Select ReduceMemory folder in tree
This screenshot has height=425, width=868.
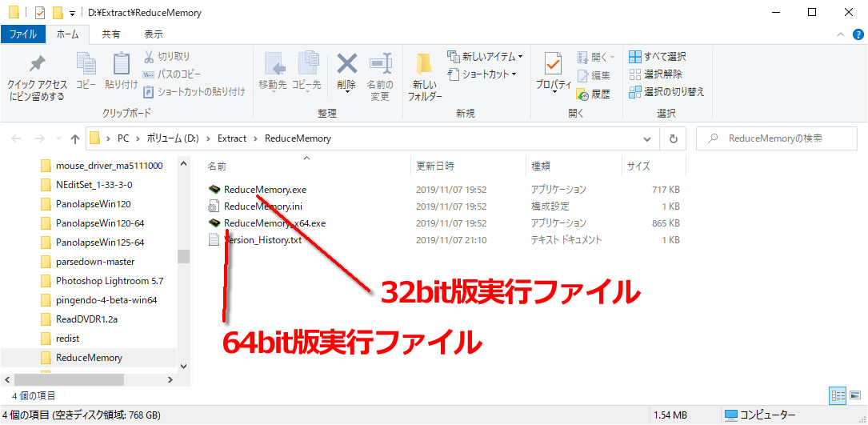pyautogui.click(x=89, y=358)
